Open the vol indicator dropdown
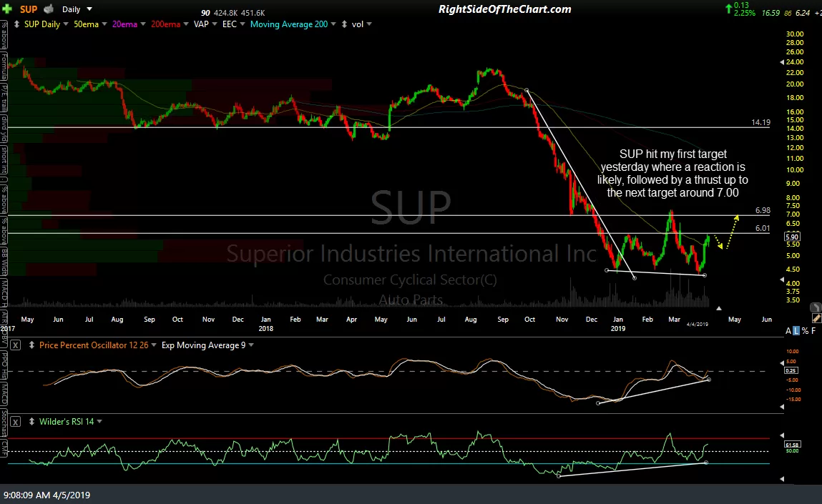 pyautogui.click(x=369, y=24)
